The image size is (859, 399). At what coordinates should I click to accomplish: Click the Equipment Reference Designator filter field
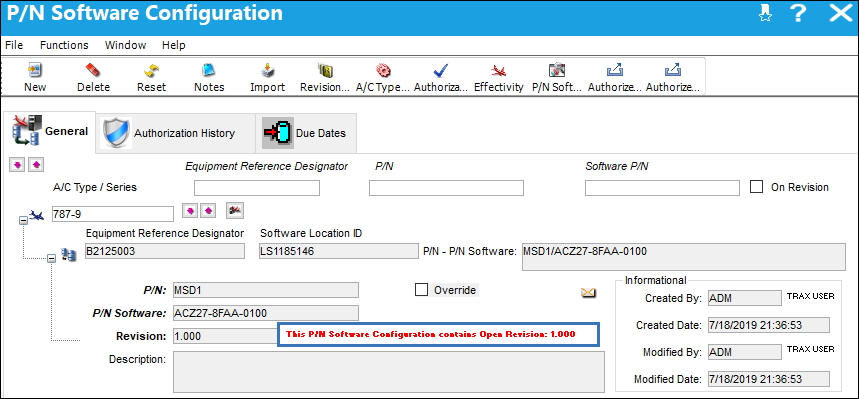coord(257,188)
